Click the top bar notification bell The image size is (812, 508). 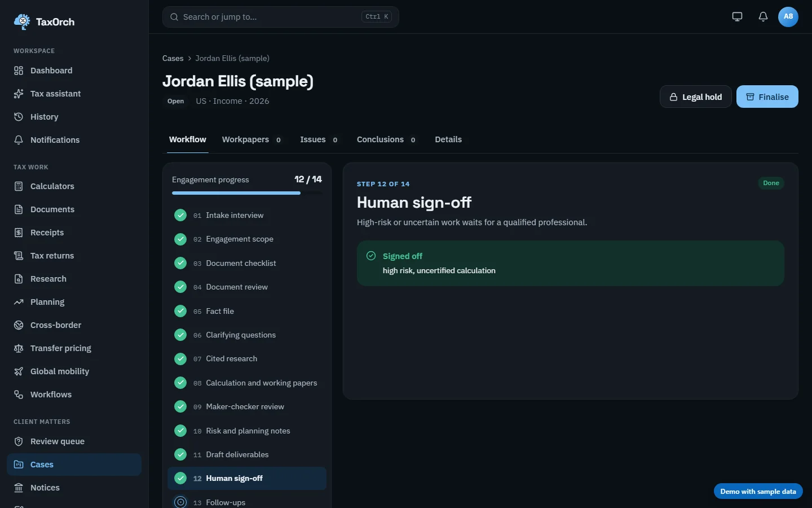(763, 17)
